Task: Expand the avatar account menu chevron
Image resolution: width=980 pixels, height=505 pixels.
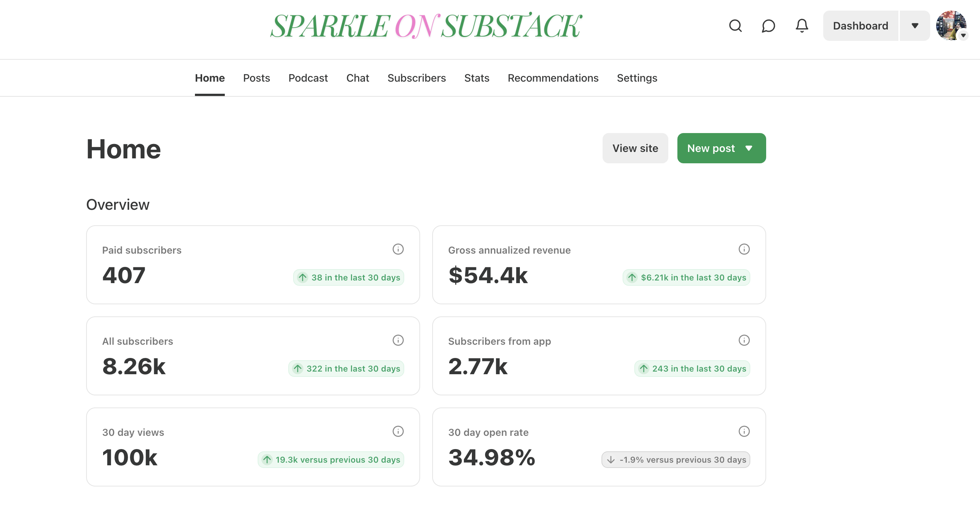Action: 964,36
